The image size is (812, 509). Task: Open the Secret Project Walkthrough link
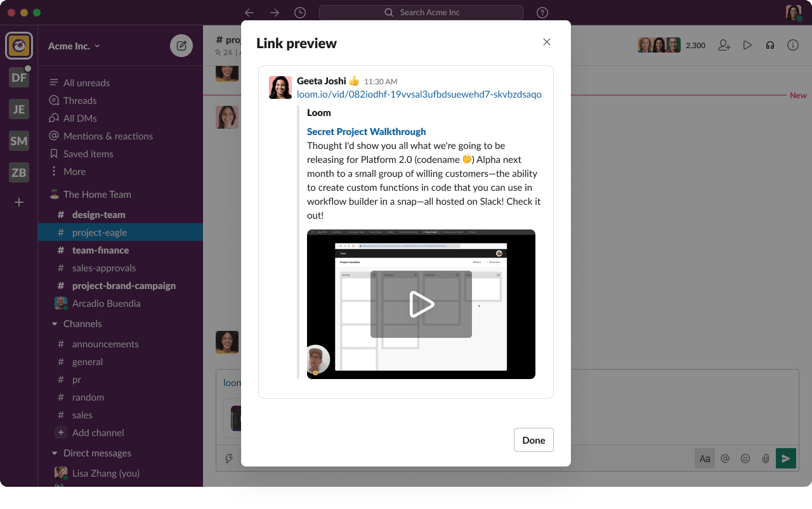coord(366,132)
